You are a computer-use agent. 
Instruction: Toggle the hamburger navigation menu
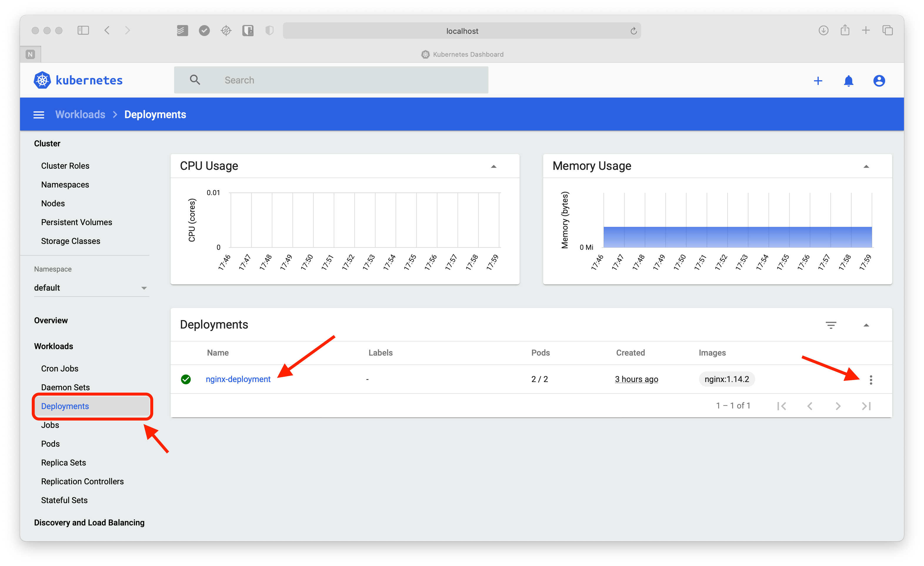(39, 115)
